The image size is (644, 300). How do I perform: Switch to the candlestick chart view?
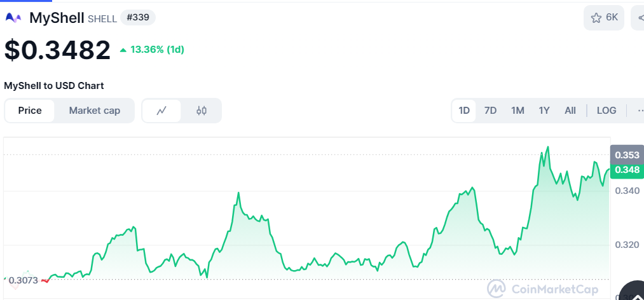tap(202, 111)
